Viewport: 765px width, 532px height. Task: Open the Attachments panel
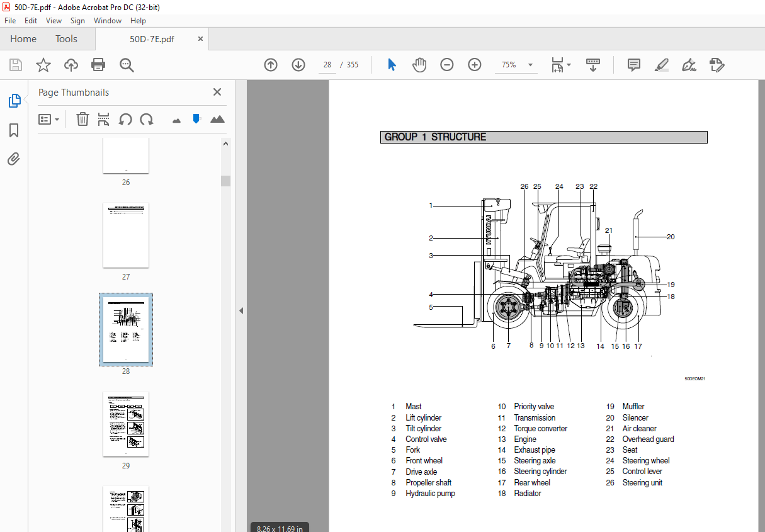(14, 159)
